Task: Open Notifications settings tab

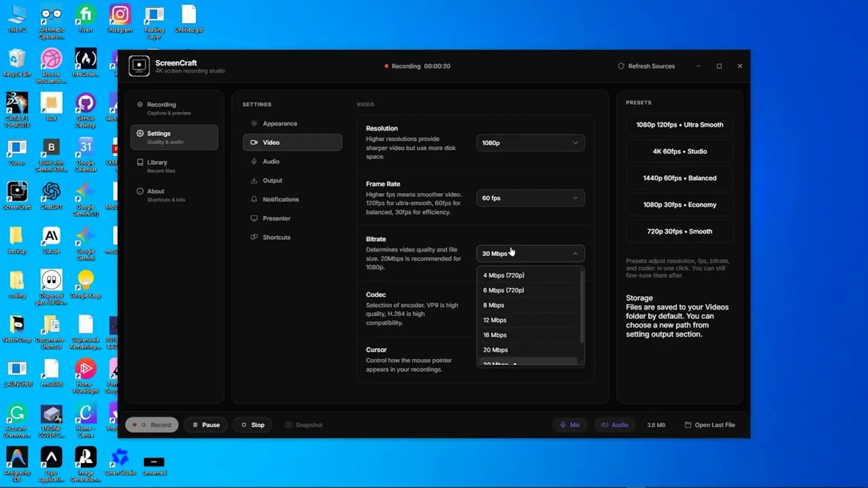Action: [292, 200]
